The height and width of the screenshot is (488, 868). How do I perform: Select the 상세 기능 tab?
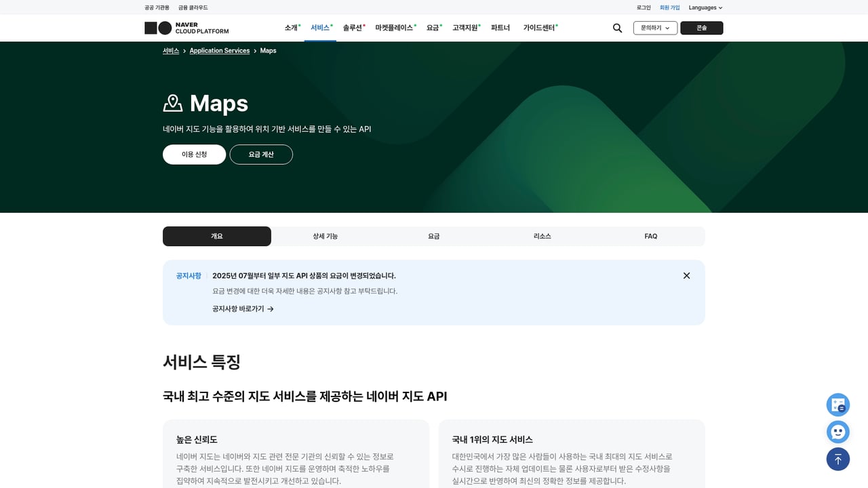tap(325, 236)
